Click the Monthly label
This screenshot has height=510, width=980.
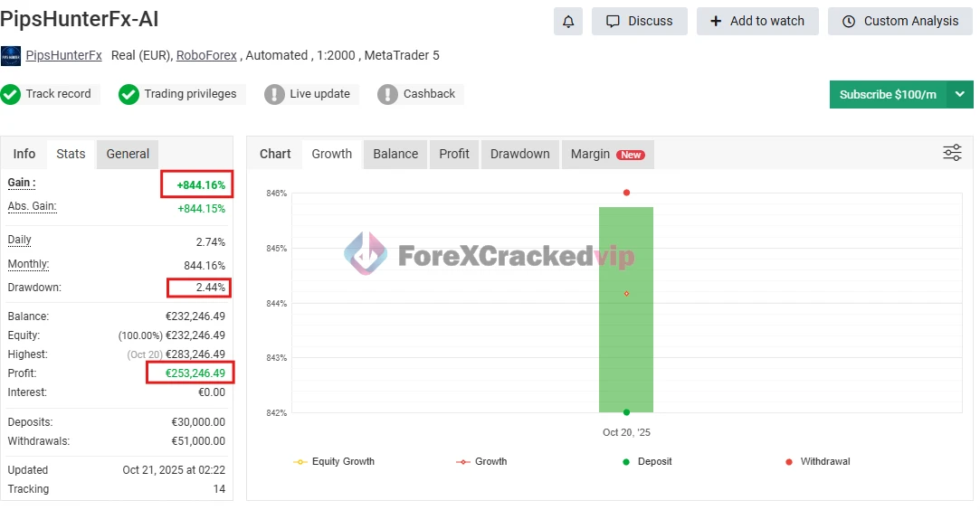click(28, 264)
